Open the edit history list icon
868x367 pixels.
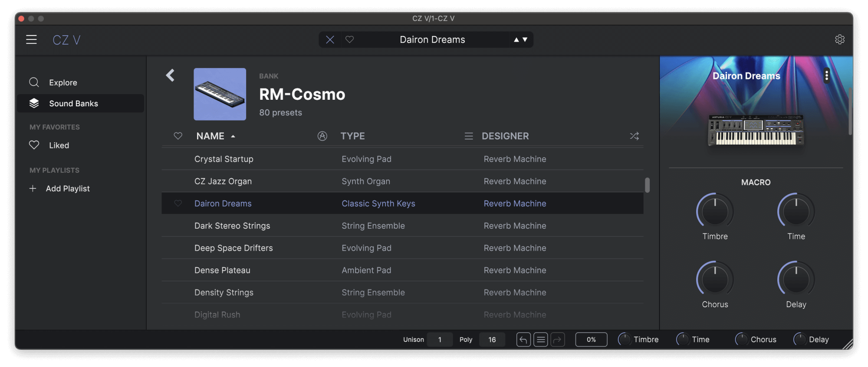coord(540,340)
